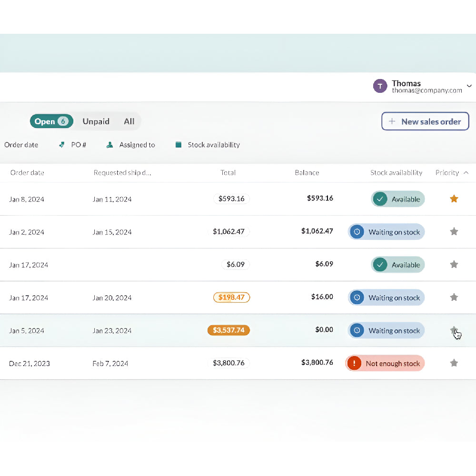
Task: Click the Assigned to person icon
Action: pos(109,145)
